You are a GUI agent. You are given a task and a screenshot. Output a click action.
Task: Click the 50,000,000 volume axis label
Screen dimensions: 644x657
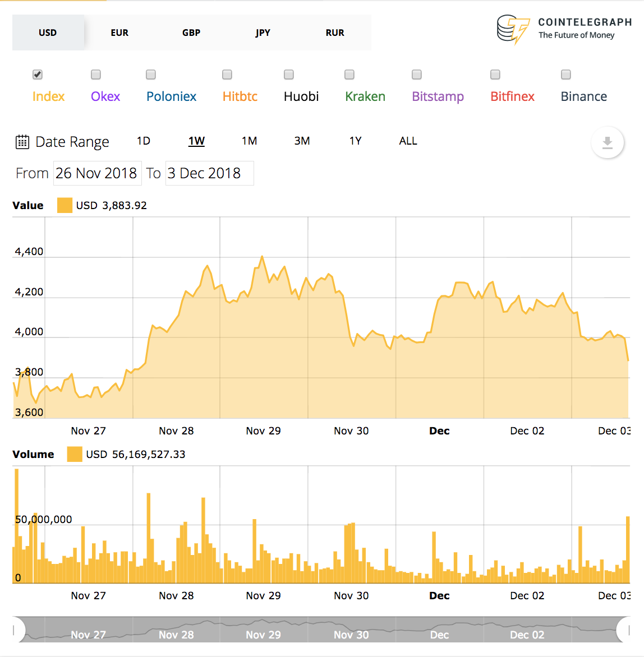point(44,520)
